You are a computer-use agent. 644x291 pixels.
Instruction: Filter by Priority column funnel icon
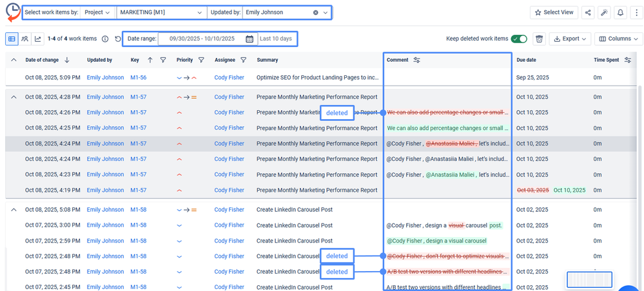(201, 61)
